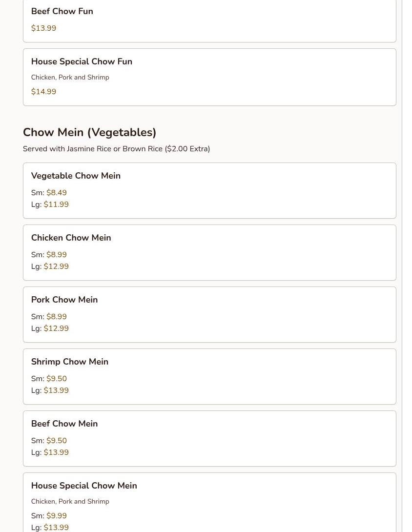Select the House Special Chow Mein item
The height and width of the screenshot is (532, 412).
84,486
